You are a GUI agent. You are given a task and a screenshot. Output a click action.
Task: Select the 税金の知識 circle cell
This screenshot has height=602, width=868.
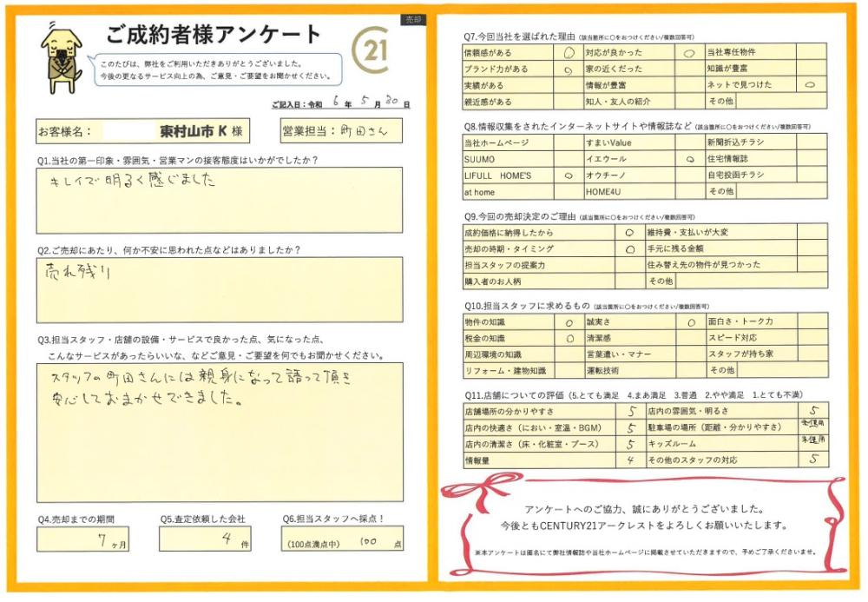tap(569, 338)
